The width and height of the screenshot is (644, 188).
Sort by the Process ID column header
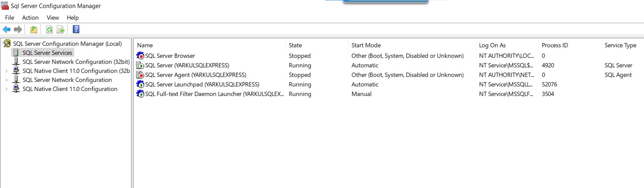point(555,45)
